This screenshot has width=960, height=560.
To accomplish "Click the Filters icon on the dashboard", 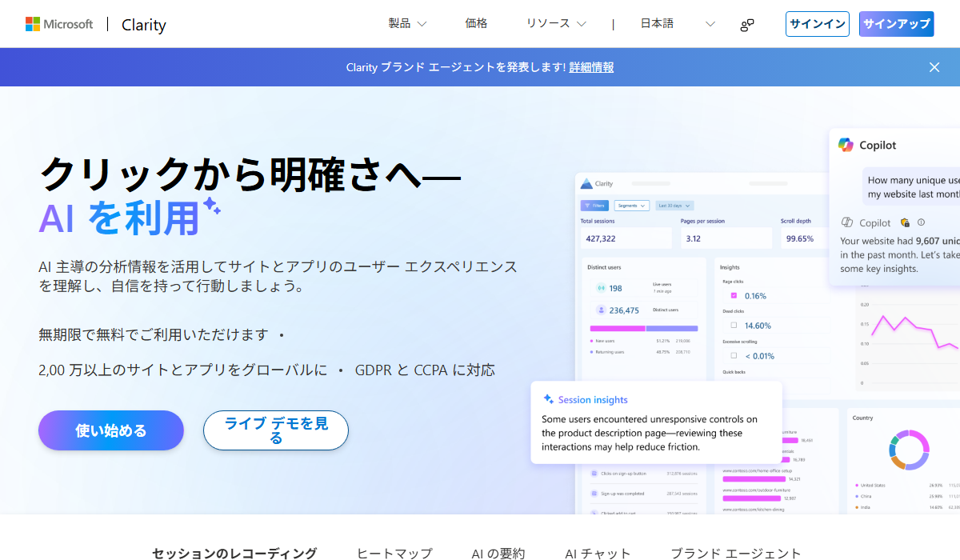I will tap(587, 206).
